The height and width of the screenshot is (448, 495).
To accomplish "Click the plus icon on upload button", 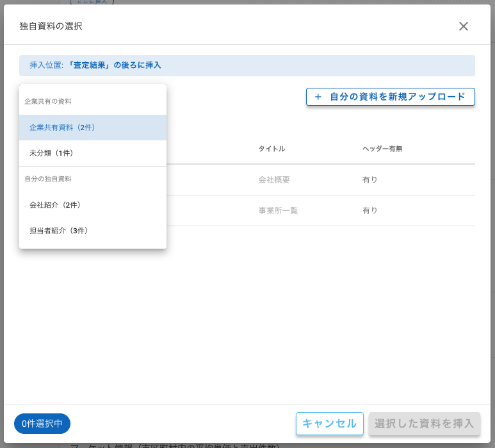I will 318,97.
